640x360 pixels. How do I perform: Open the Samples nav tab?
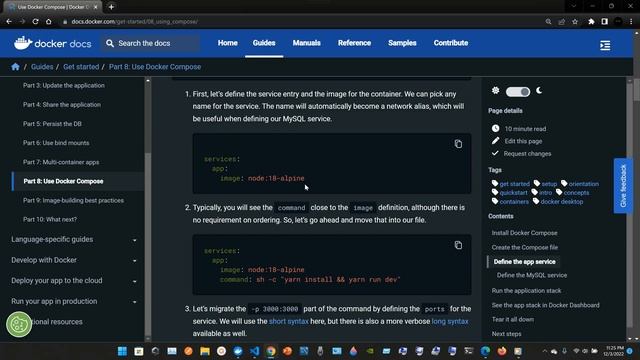click(x=402, y=43)
